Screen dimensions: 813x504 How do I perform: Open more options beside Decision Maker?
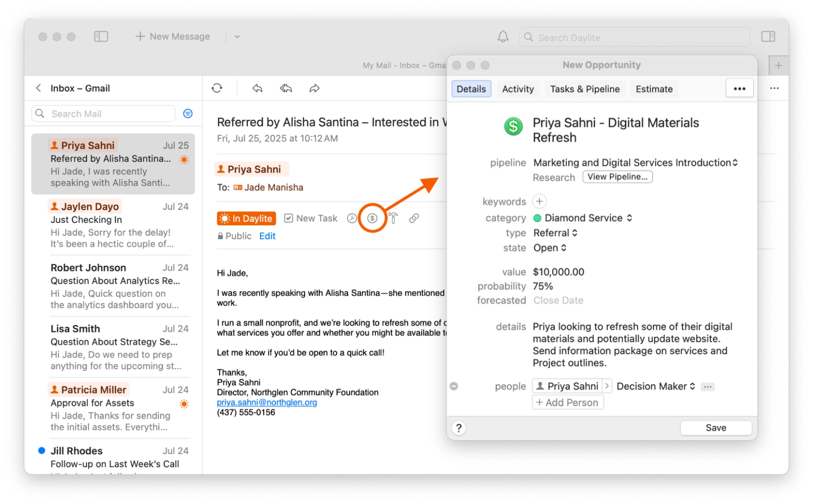[x=708, y=386]
